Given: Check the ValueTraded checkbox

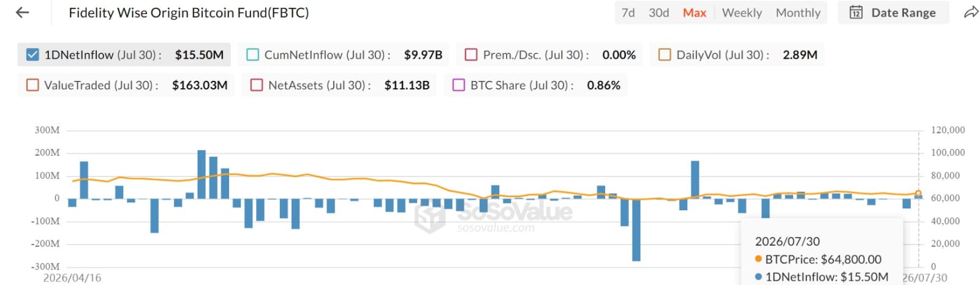Looking at the screenshot, I should coord(32,85).
